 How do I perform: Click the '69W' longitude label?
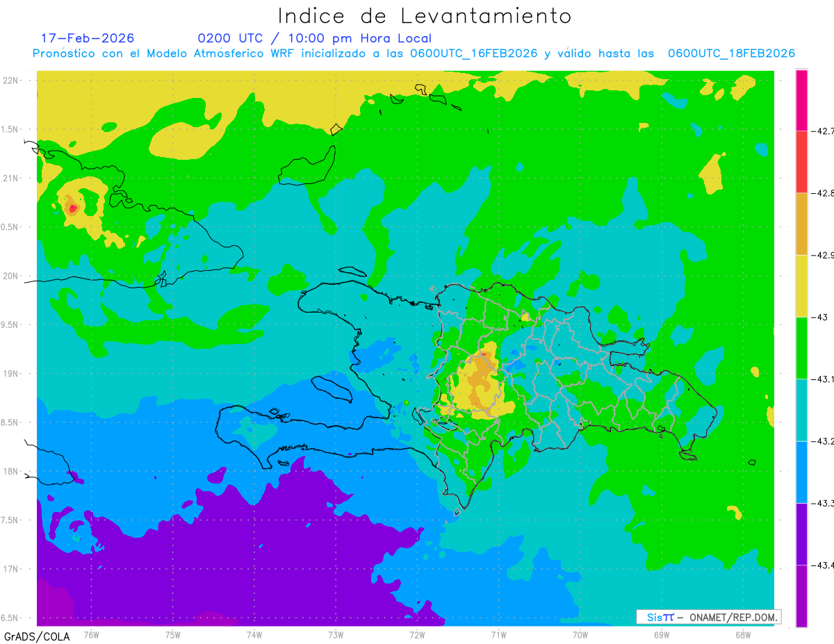(662, 634)
